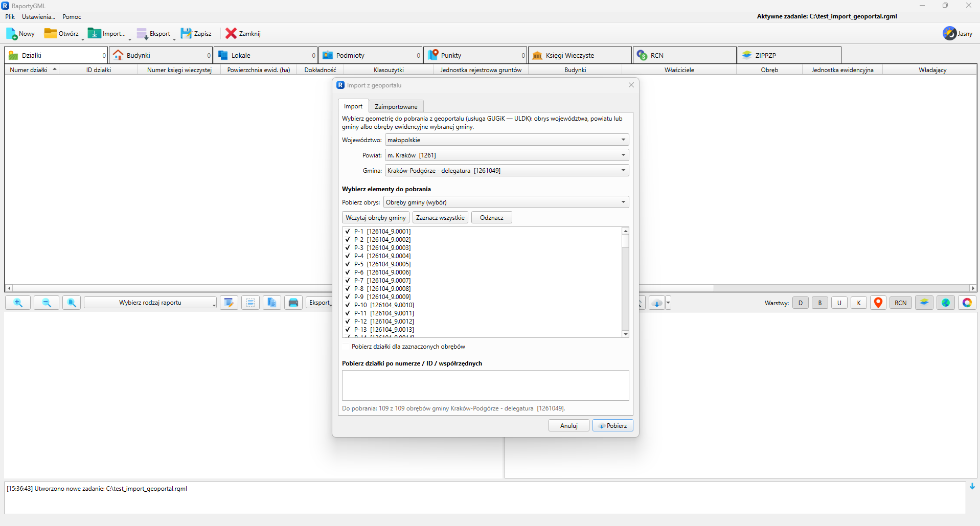Uncheck the P-10 [126104_9.0010] precinct
The height and width of the screenshot is (526, 980).
click(348, 305)
